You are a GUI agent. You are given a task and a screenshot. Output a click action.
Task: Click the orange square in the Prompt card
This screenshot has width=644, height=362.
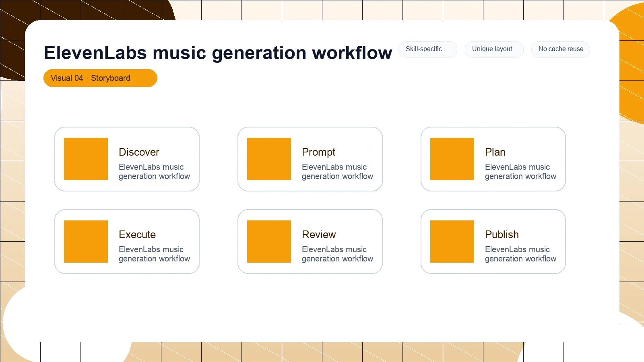coord(269,159)
